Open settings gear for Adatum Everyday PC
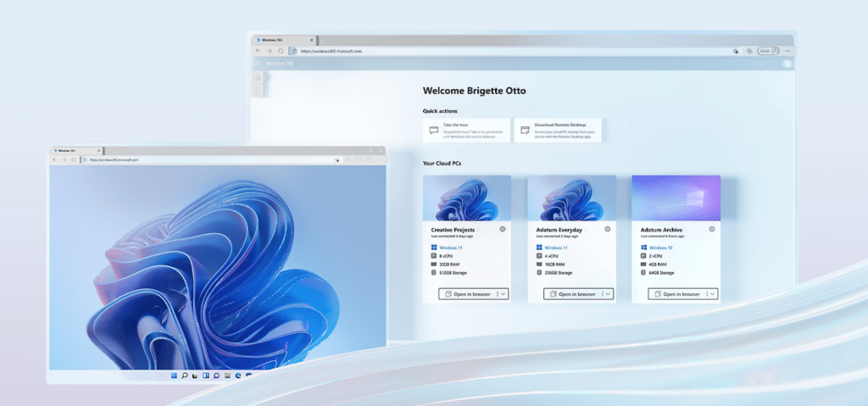The height and width of the screenshot is (406, 868). coord(607,229)
